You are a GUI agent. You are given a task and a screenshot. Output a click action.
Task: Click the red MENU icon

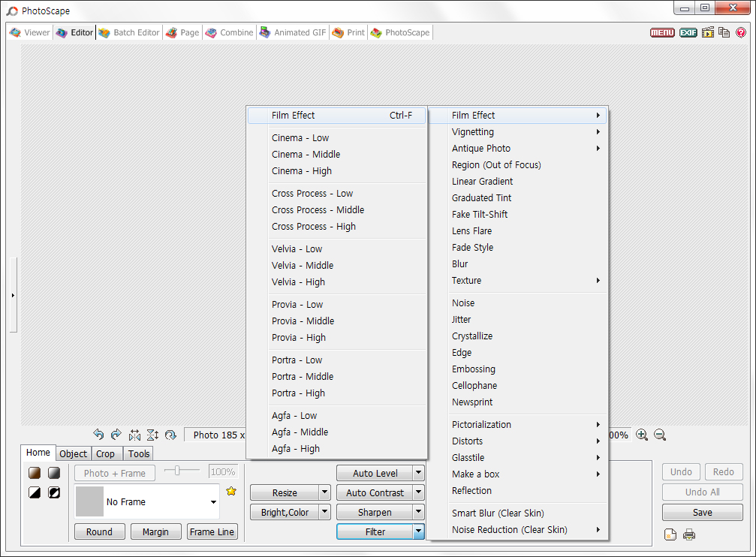(x=662, y=33)
